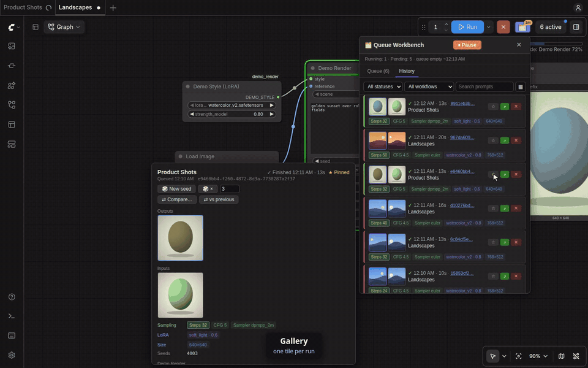Click the drag handle dots on run toolbar
Screen dimensions: 588x368
pos(424,27)
